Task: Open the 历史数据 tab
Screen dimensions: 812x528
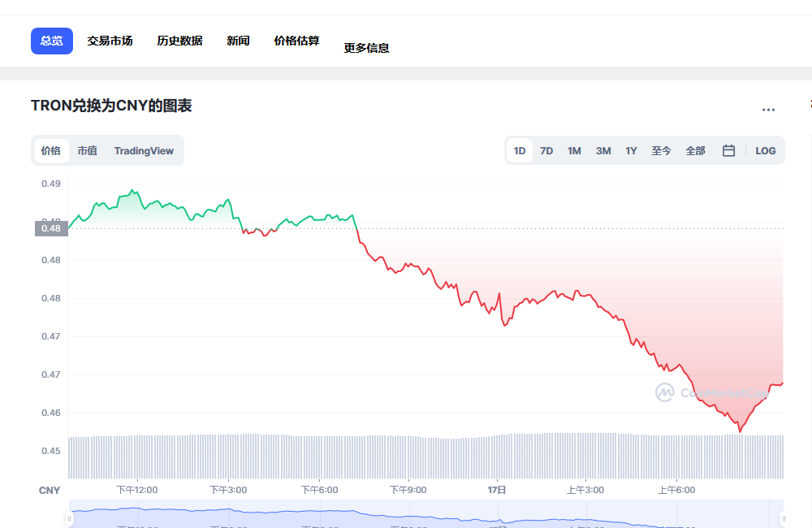Action: click(x=179, y=41)
